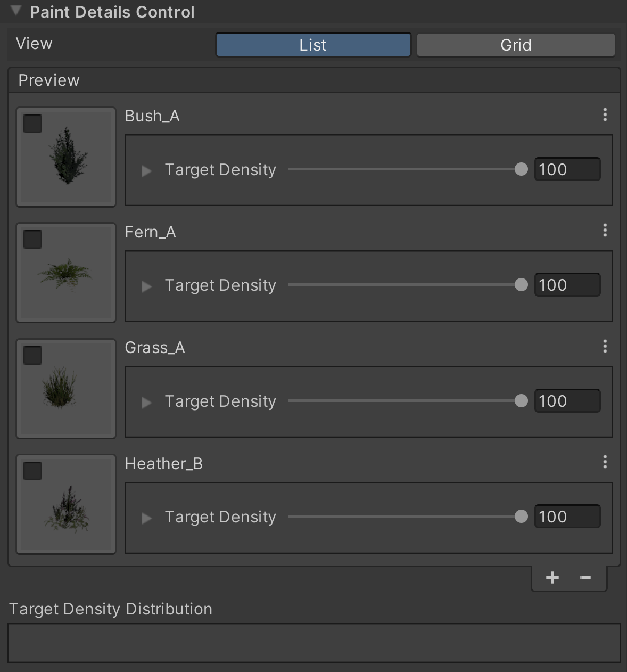This screenshot has height=672, width=627.
Task: Enable the Bush_A checkbox
Action: 33,124
